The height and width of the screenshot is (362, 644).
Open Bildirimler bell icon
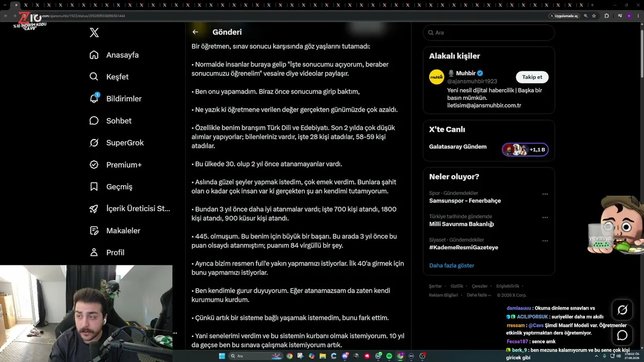click(x=94, y=99)
